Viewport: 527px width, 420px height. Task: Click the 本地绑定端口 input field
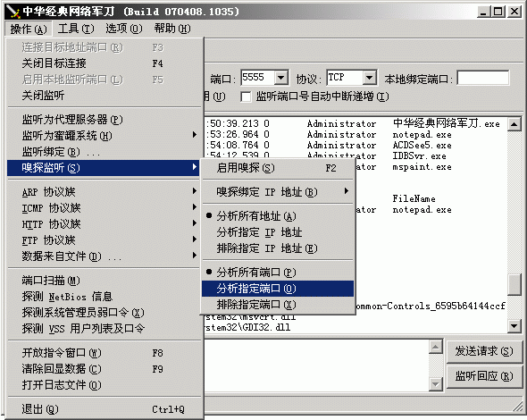coord(483,78)
